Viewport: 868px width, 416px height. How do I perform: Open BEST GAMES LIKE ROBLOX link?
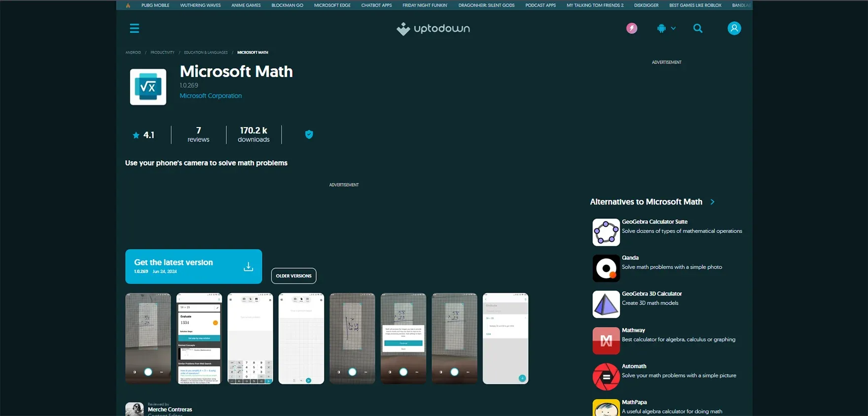click(695, 5)
